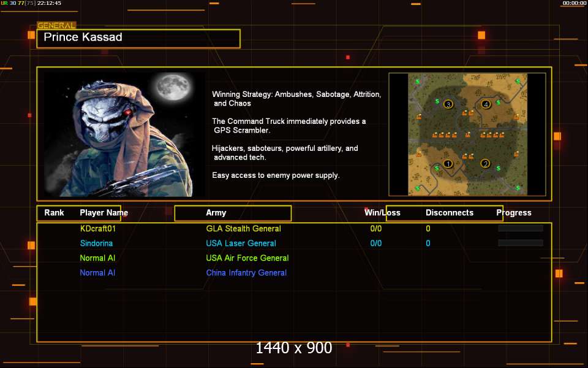Select start position marker 1 on the map
The image size is (588, 368).
(448, 164)
